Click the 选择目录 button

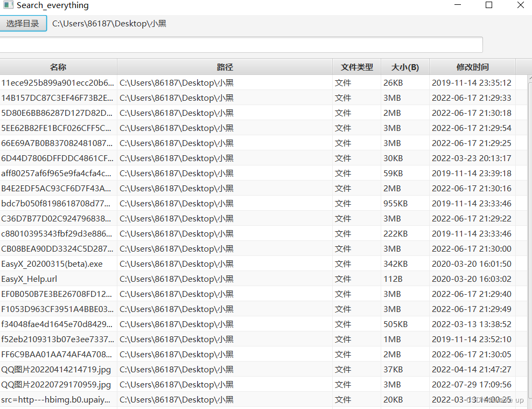[x=23, y=23]
